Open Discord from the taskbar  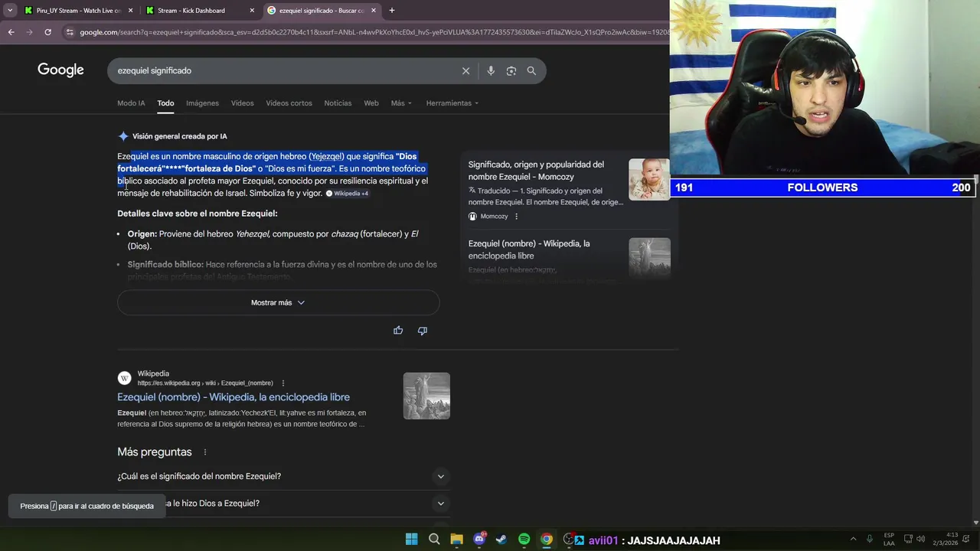coord(479,540)
